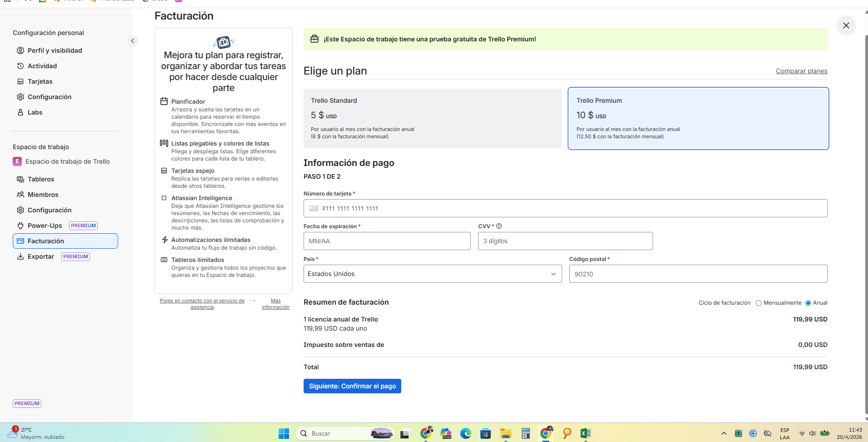Click the CVV help question-mark icon

pyautogui.click(x=499, y=226)
